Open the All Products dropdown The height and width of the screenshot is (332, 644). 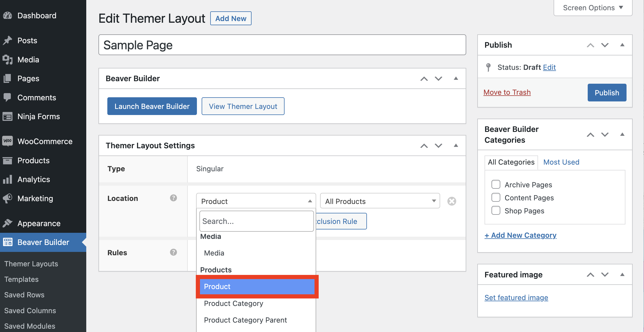(x=380, y=201)
